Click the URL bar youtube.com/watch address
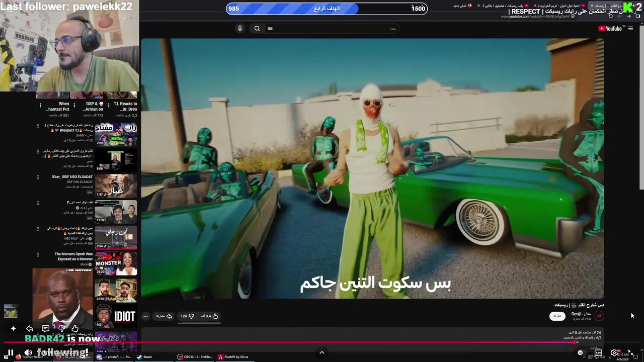 pyautogui.click(x=536, y=17)
